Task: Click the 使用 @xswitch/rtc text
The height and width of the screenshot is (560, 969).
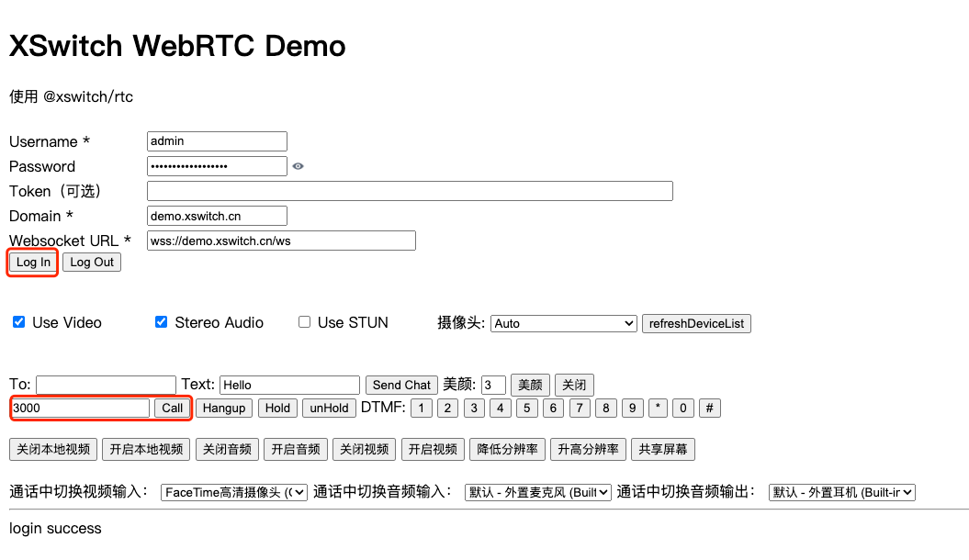Action: 71,97
